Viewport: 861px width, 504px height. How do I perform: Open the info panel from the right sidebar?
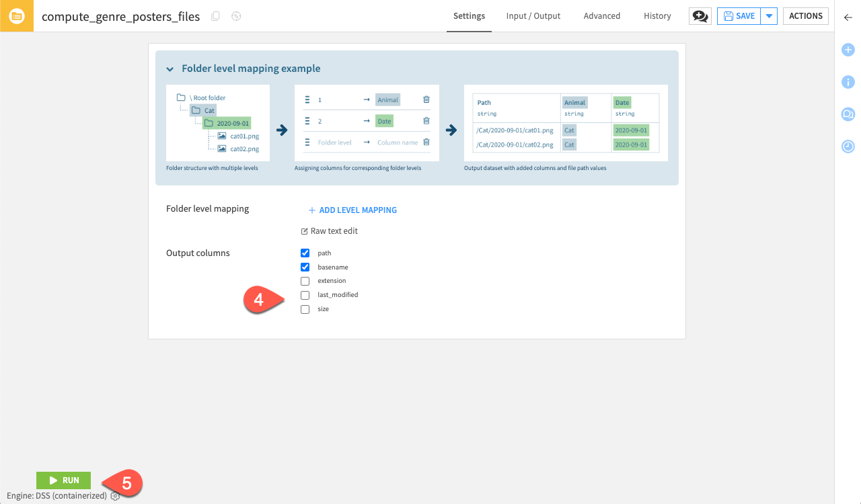[848, 82]
